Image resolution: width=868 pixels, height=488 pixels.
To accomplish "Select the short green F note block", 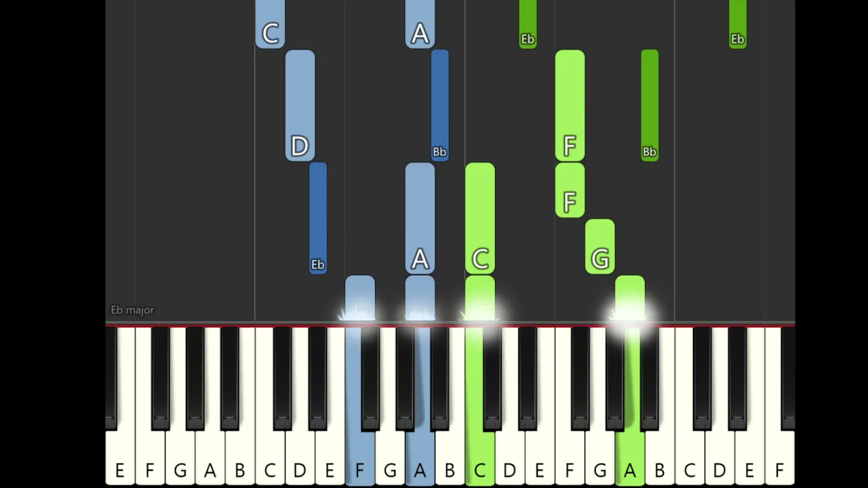I will 570,190.
